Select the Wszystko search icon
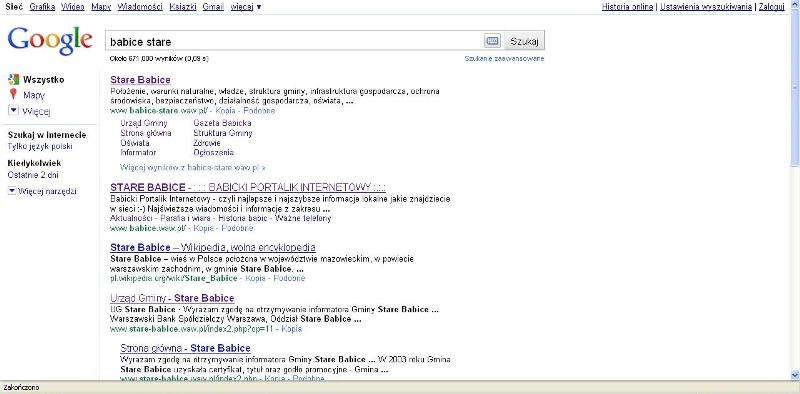The image size is (800, 394). coord(14,80)
